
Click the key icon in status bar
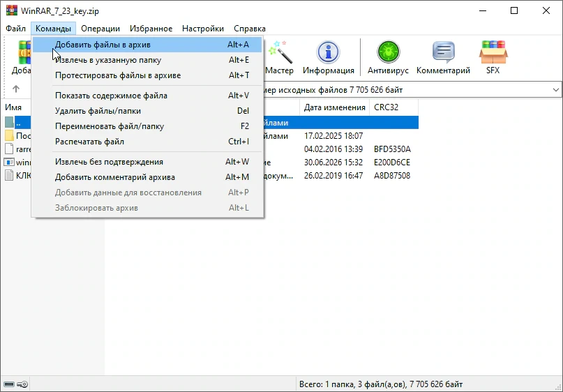click(22, 384)
